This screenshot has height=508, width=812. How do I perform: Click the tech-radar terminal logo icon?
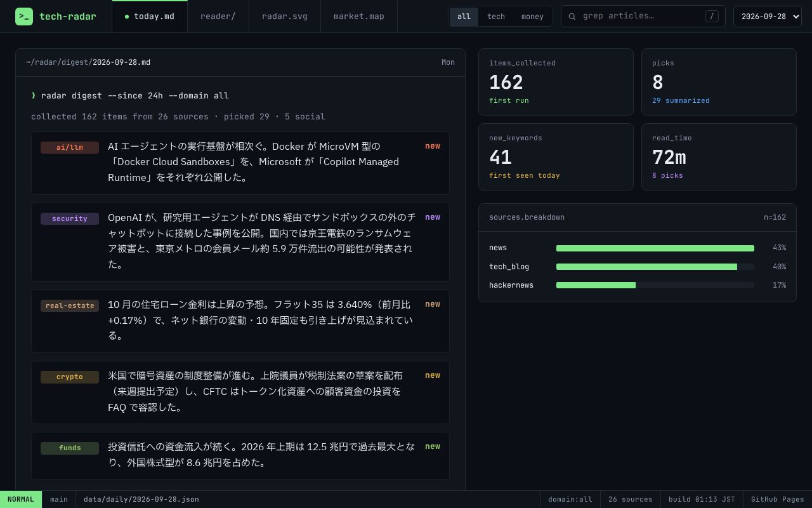coord(24,17)
